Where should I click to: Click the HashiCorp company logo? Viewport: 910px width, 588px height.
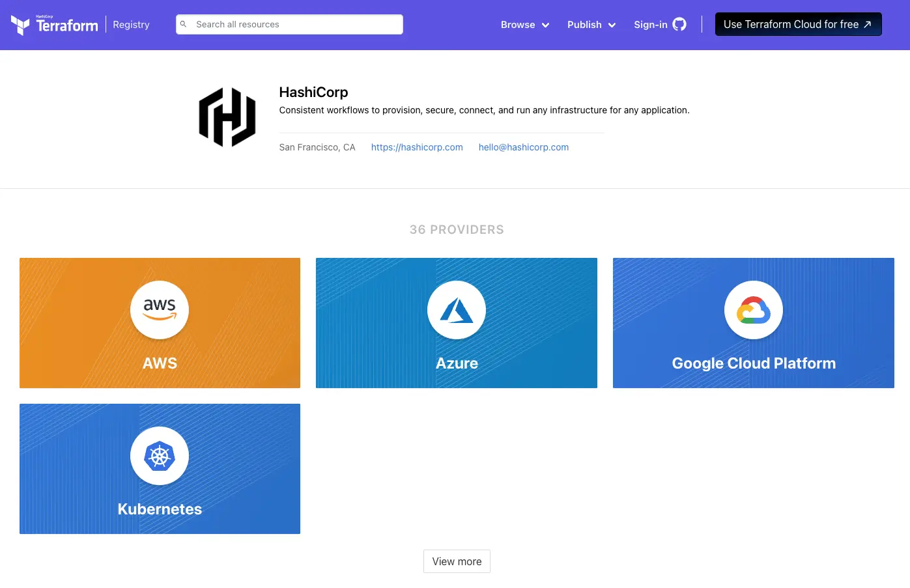[x=227, y=117]
